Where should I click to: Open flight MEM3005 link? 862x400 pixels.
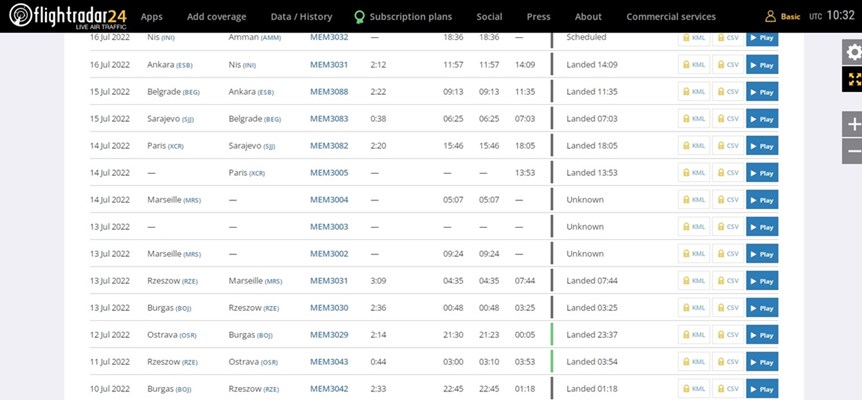point(329,173)
